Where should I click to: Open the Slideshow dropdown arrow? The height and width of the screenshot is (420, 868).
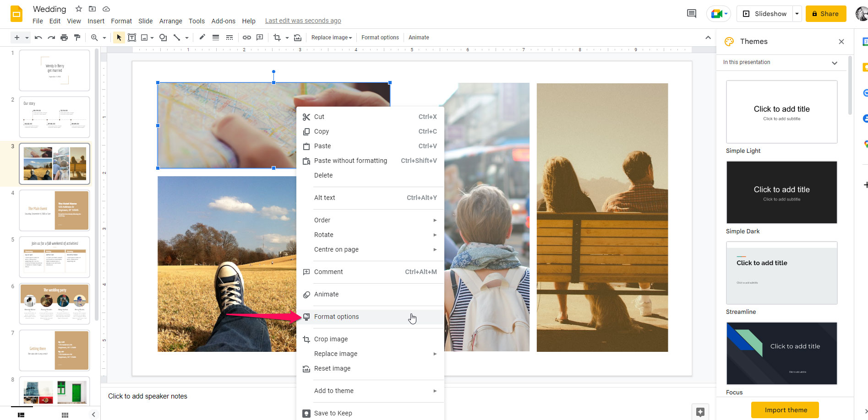[797, 14]
